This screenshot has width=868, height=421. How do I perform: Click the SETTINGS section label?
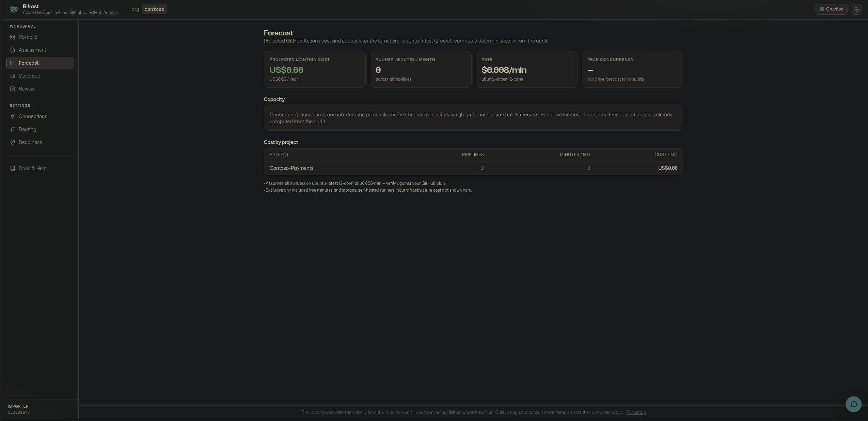(20, 106)
